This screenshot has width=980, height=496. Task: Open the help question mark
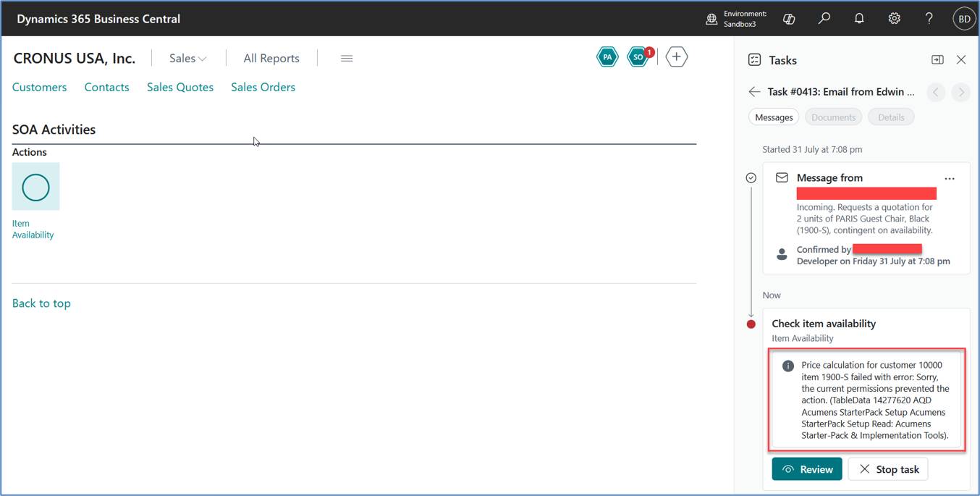929,19
